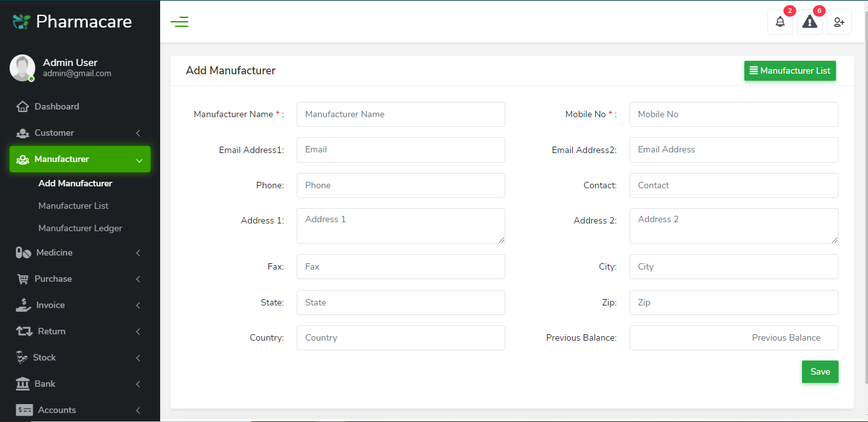Expand the Invoice sidebar section
Image resolution: width=868 pixels, height=422 pixels.
(x=52, y=305)
